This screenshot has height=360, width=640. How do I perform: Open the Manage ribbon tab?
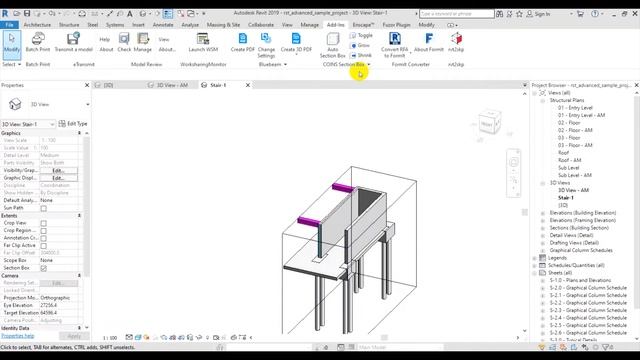pyautogui.click(x=309, y=25)
